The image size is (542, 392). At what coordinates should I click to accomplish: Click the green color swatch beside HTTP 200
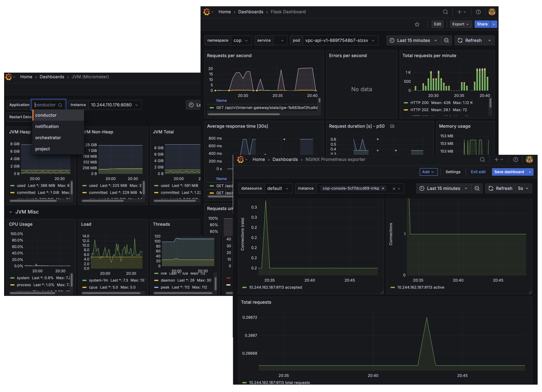[405, 103]
